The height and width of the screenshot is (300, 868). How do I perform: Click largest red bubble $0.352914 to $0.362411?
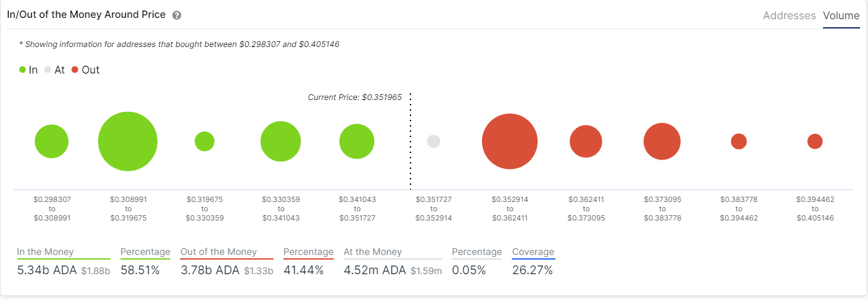click(510, 141)
